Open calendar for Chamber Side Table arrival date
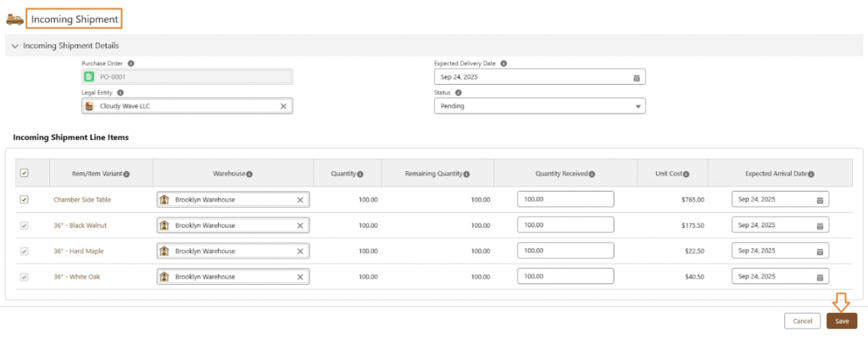868x340 pixels. coord(820,200)
